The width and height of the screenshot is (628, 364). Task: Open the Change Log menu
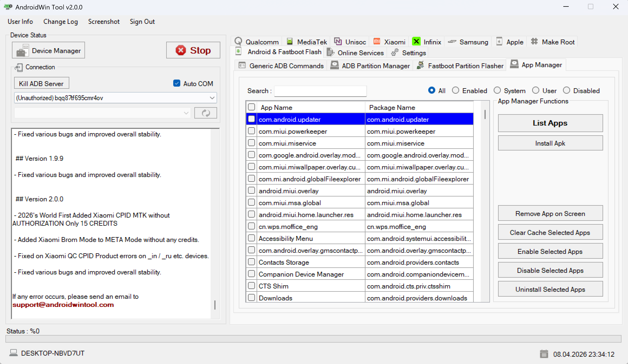[60, 21]
